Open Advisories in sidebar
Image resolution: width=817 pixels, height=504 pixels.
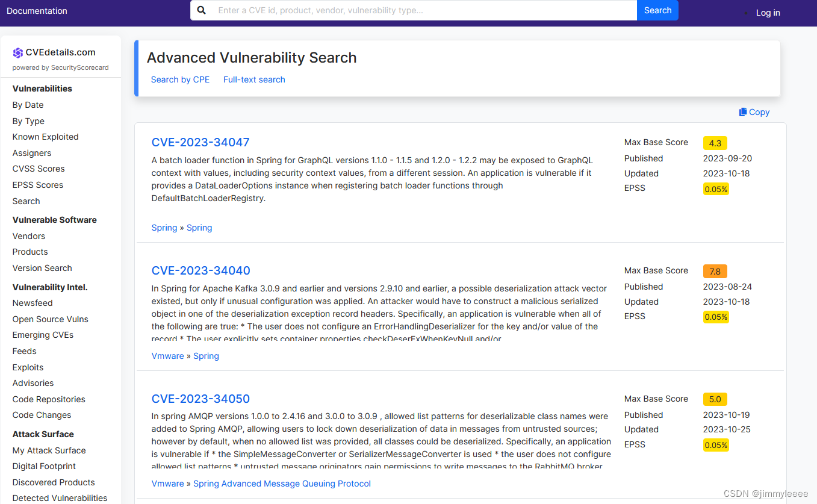pos(33,383)
